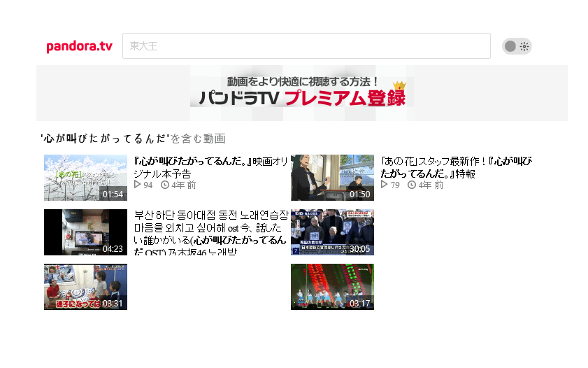Open the パンドラTV プレミアム登録 banner
The image size is (588, 368).
pyautogui.click(x=302, y=92)
